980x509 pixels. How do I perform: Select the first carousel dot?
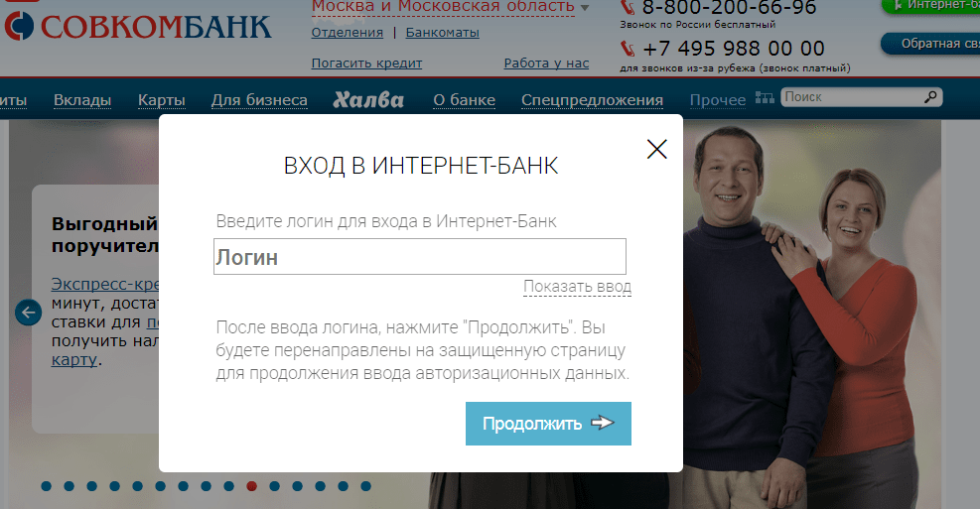click(47, 486)
